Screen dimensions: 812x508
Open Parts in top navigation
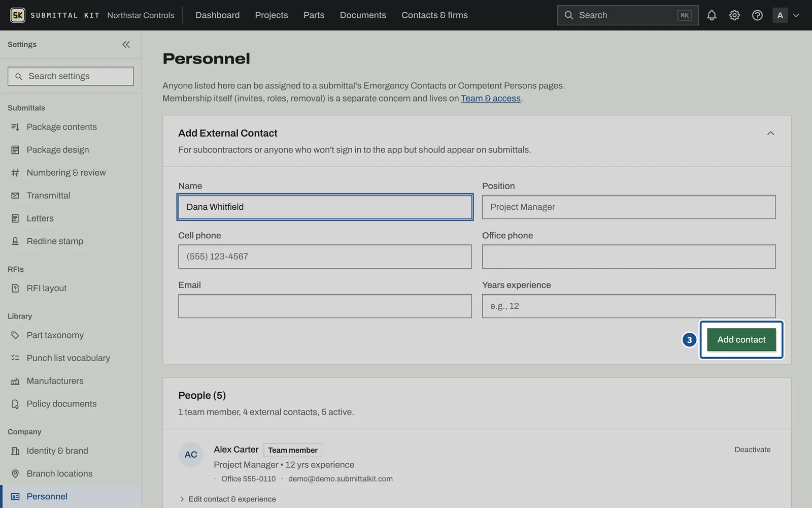pyautogui.click(x=314, y=15)
